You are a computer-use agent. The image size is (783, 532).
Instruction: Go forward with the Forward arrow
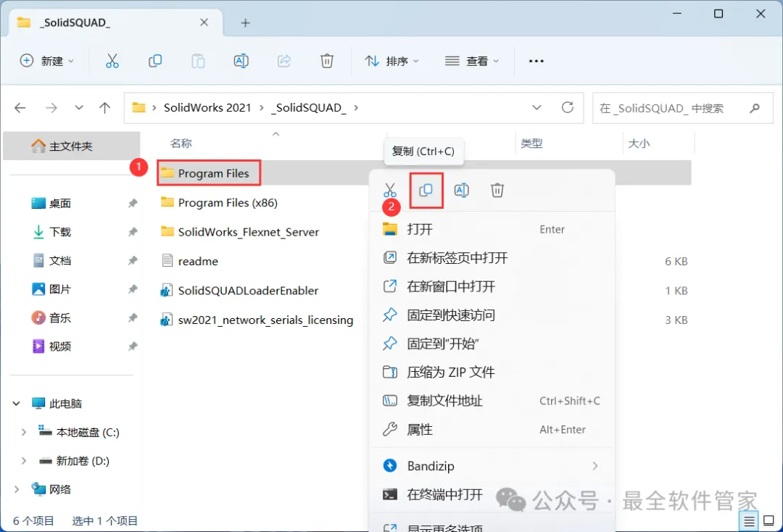[51, 108]
